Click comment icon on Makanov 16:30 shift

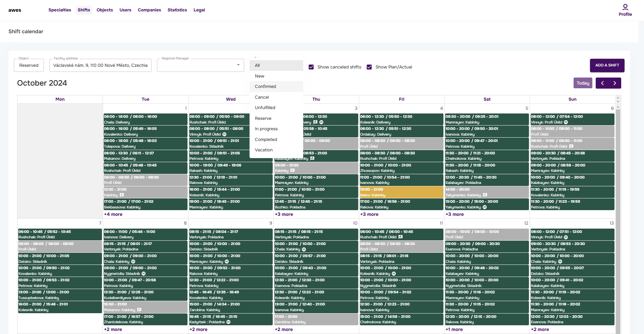coord(139,310)
